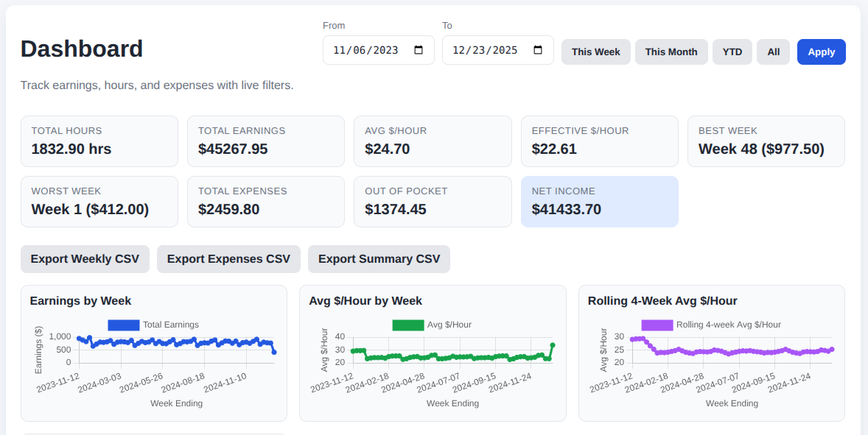Click Export Expenses CSV
This screenshot has width=868, height=435.
coord(228,259)
